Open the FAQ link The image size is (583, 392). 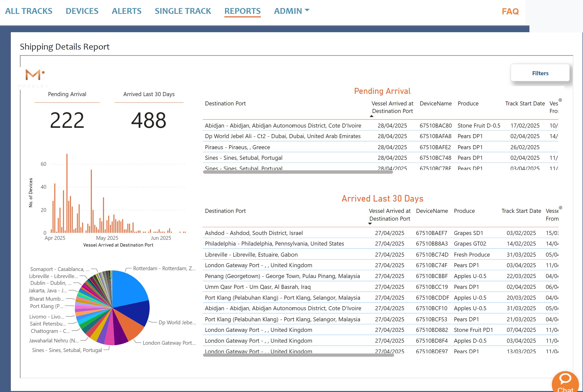510,11
